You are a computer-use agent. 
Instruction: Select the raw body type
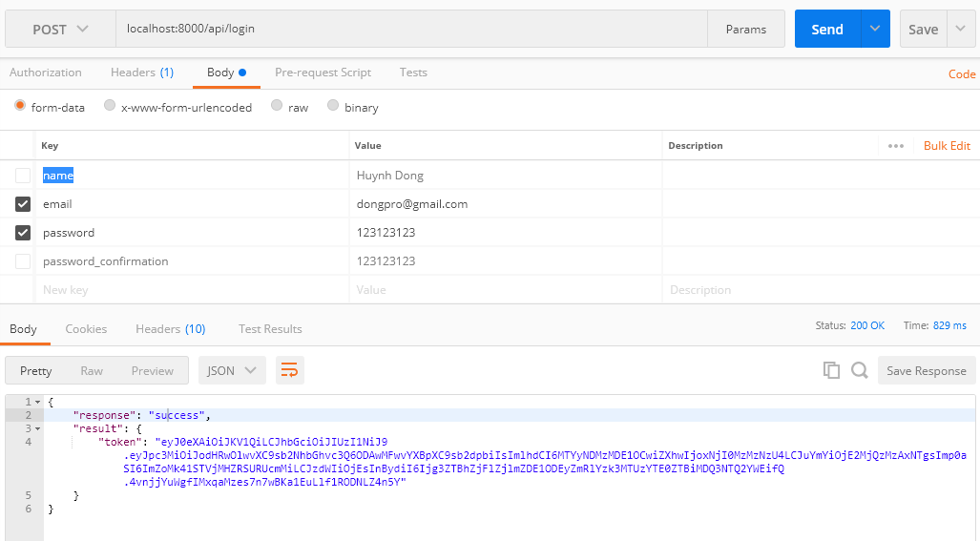pyautogui.click(x=276, y=106)
